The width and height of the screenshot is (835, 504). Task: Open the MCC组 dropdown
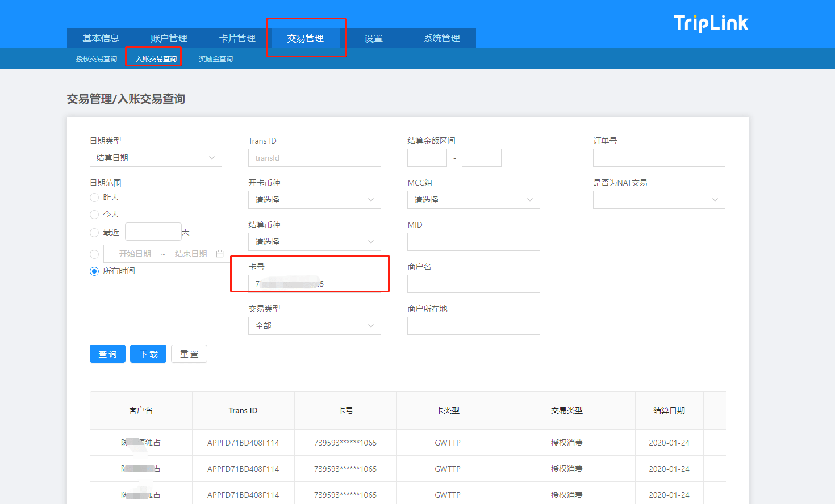[473, 200]
